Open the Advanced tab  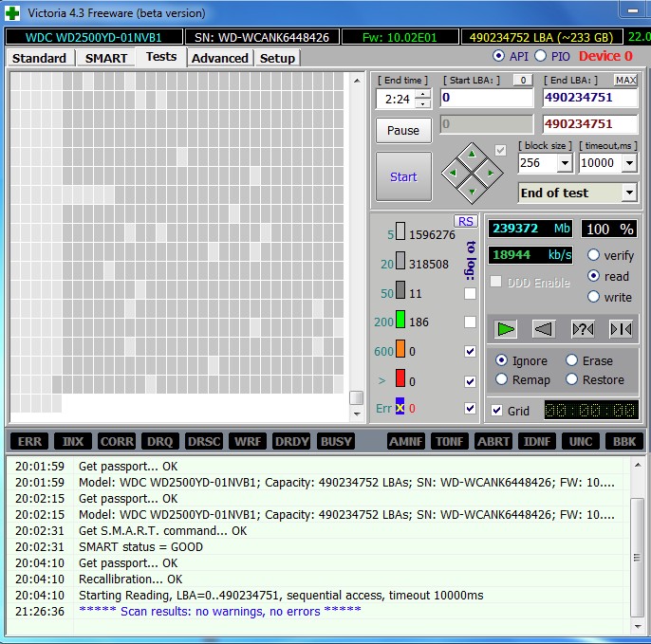pos(219,58)
